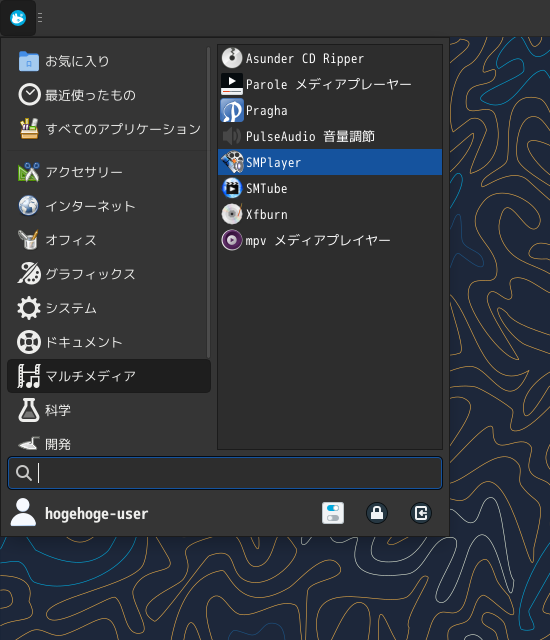The image size is (550, 640).
Task: Click the log out icon
Action: [x=421, y=513]
